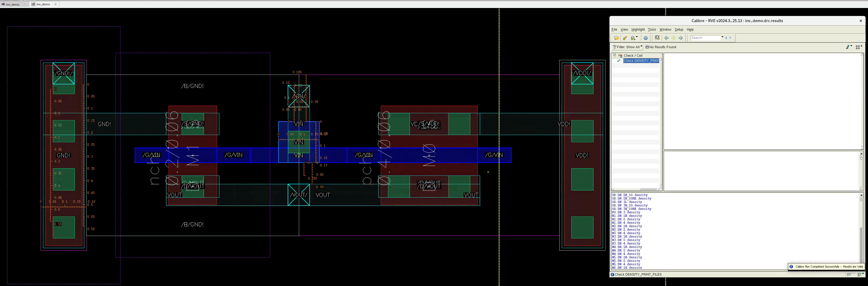Go to next result with right arrow
868x286 pixels.
pos(681,38)
